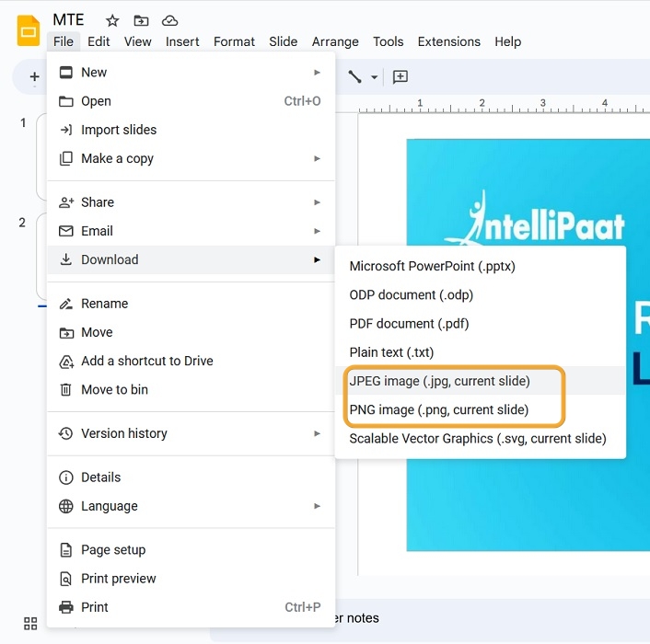Open Page setup
650x644 pixels.
coord(191,550)
